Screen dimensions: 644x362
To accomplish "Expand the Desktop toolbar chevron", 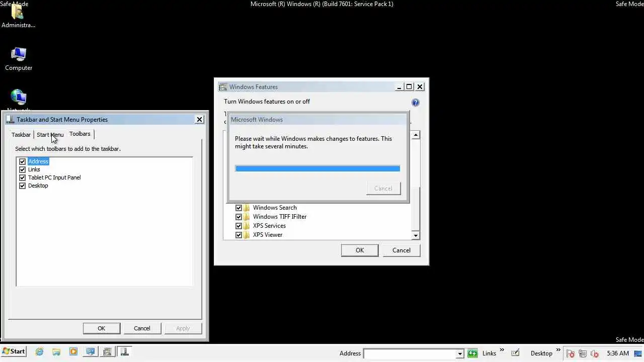I will click(x=558, y=350).
